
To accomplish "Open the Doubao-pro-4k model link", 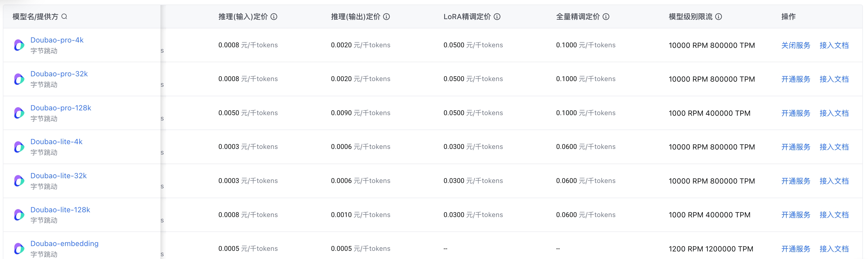I will coord(57,40).
